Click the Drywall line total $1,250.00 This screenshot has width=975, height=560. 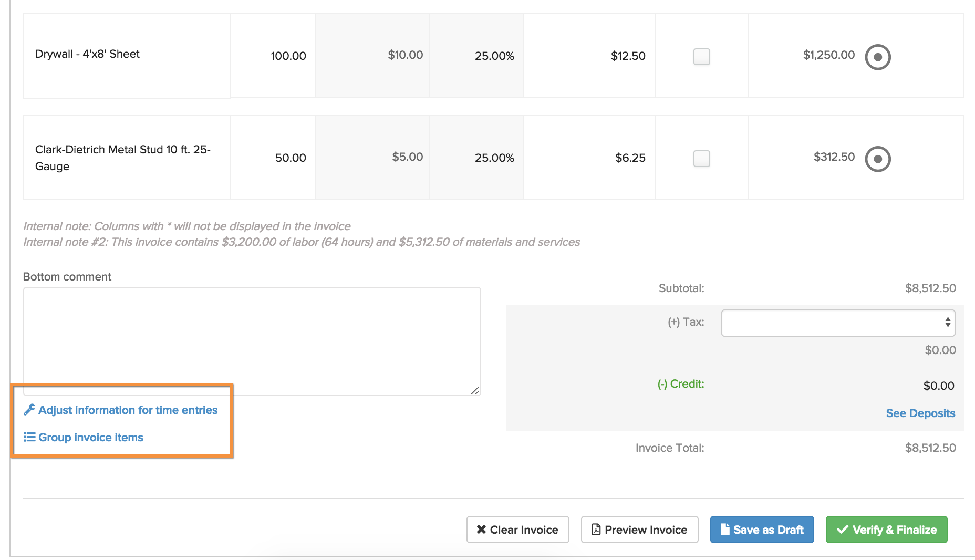tap(828, 55)
